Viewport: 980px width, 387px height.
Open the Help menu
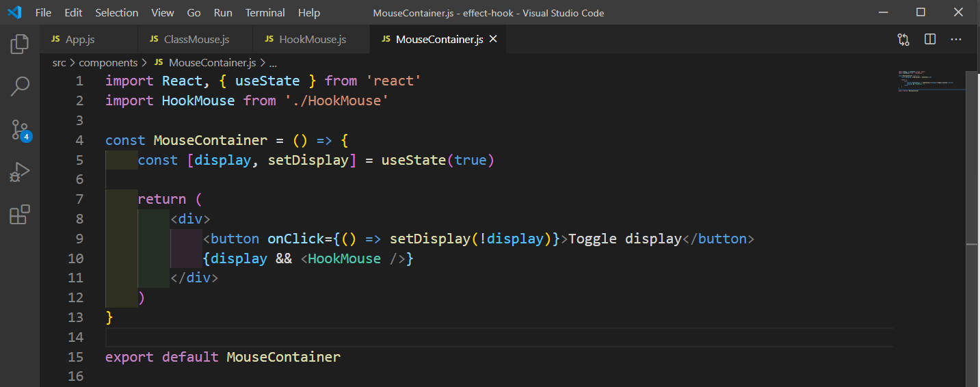[x=309, y=13]
